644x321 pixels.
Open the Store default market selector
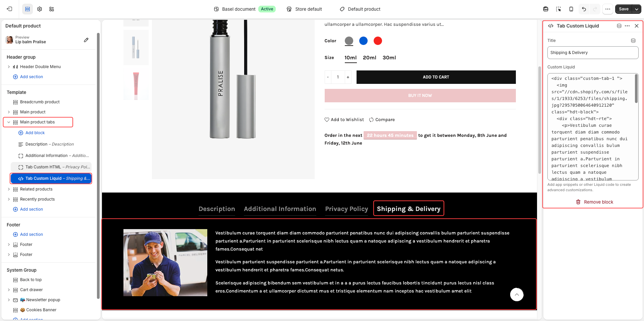point(304,9)
